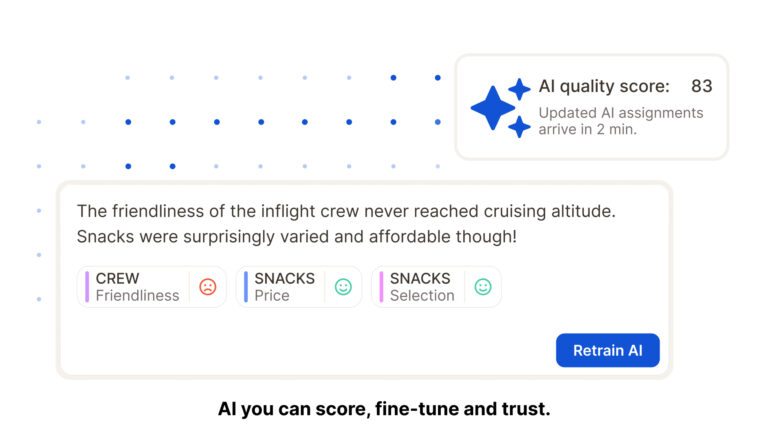Click the purple bar on the Crew tag
This screenshot has height=432, width=768.
[x=87, y=287]
